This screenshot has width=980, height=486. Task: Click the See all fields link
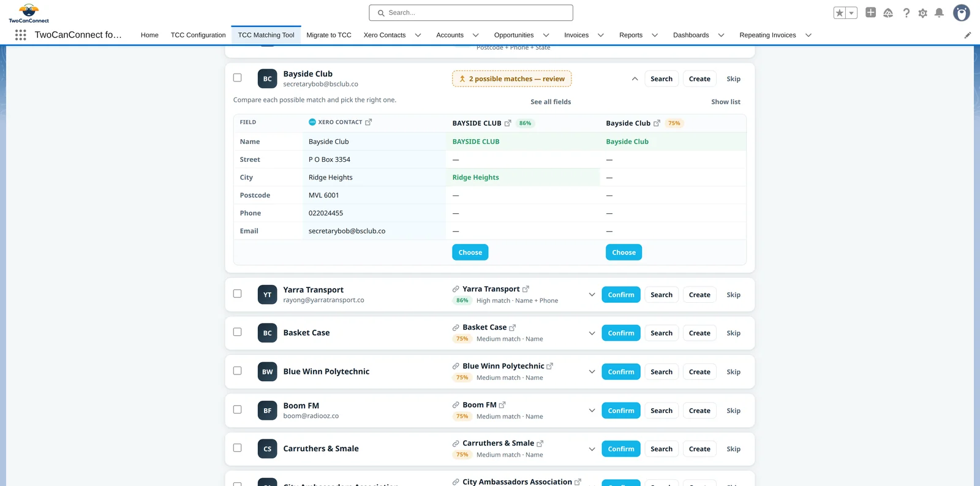click(551, 102)
